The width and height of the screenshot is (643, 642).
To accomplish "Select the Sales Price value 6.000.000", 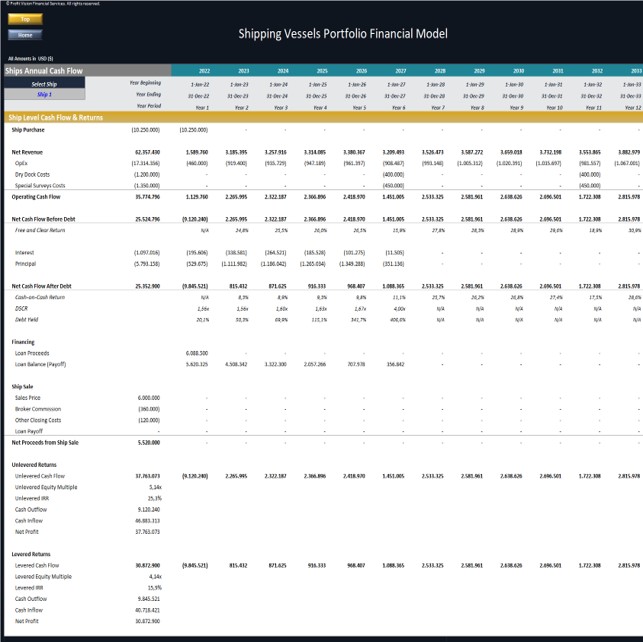I will click(x=149, y=398).
